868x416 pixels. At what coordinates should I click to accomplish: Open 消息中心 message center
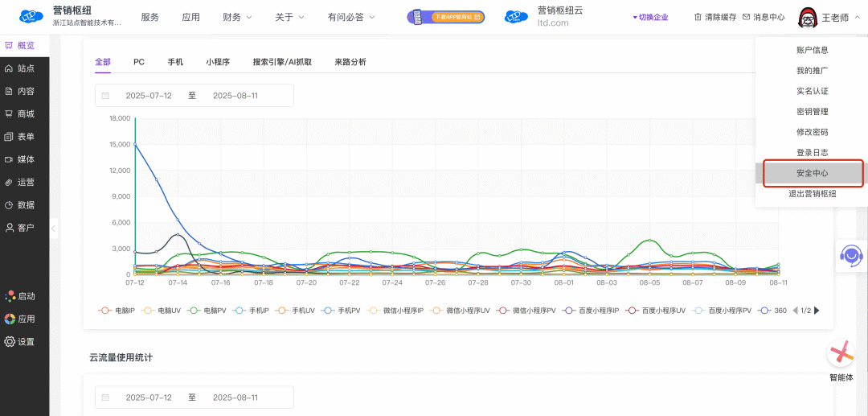[763, 17]
